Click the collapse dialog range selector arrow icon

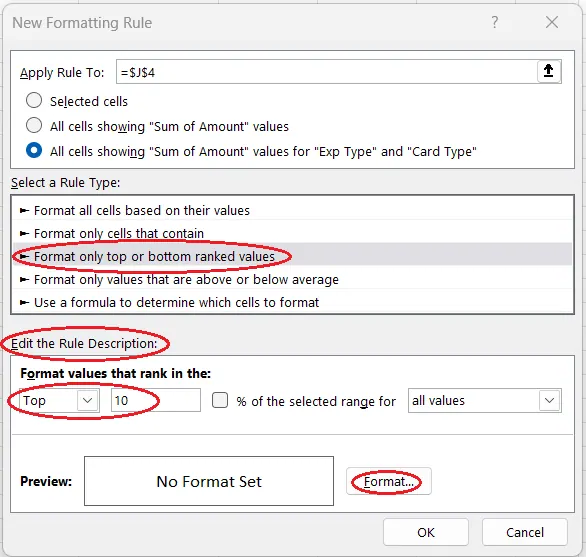pos(549,71)
